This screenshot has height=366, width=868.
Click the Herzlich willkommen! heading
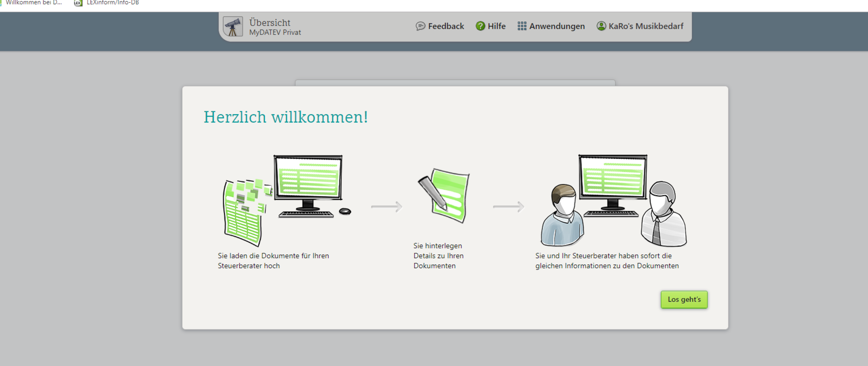286,117
